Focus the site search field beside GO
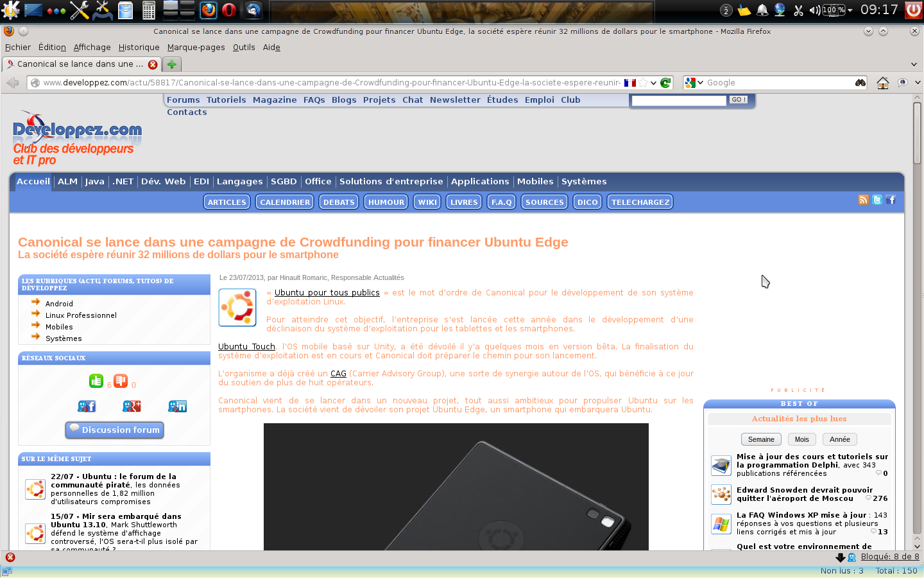 679,100
